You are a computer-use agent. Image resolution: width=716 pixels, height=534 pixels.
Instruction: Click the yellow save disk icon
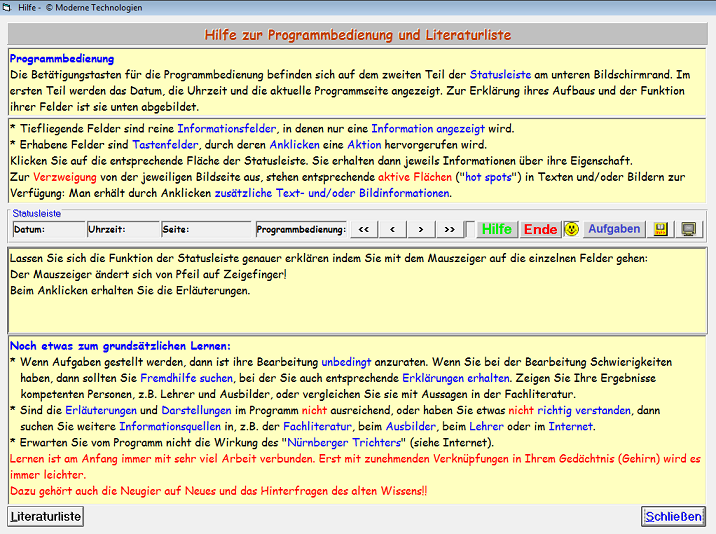(x=660, y=229)
